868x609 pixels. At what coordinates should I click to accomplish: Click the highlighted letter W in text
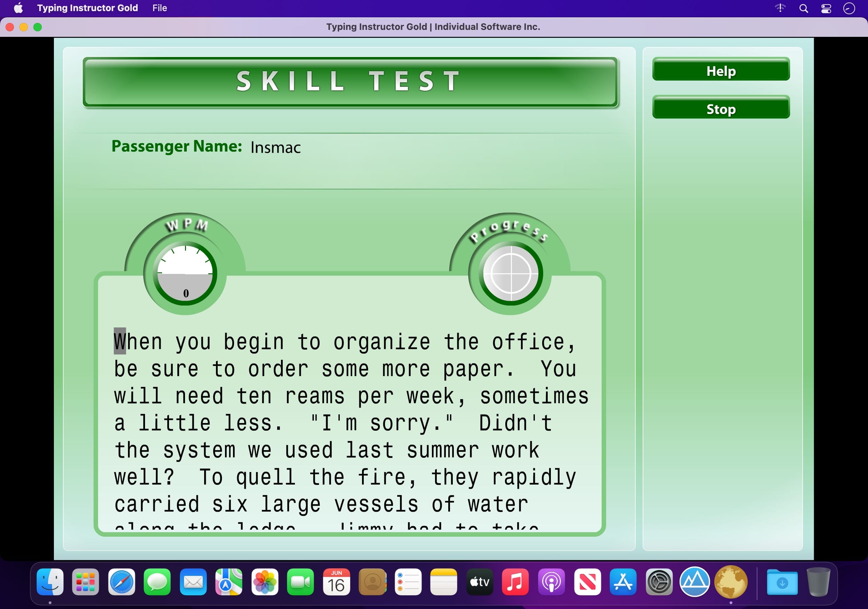(x=120, y=341)
